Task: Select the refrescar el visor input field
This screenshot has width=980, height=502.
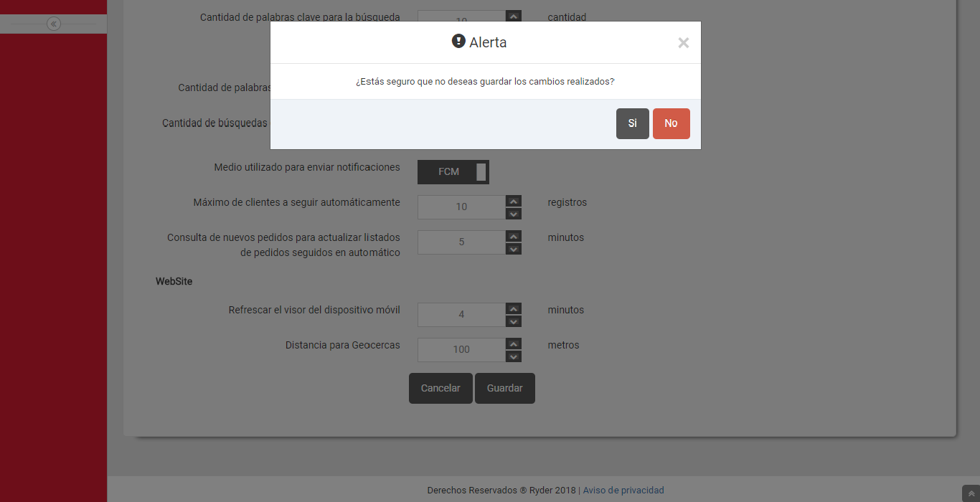Action: tap(461, 315)
